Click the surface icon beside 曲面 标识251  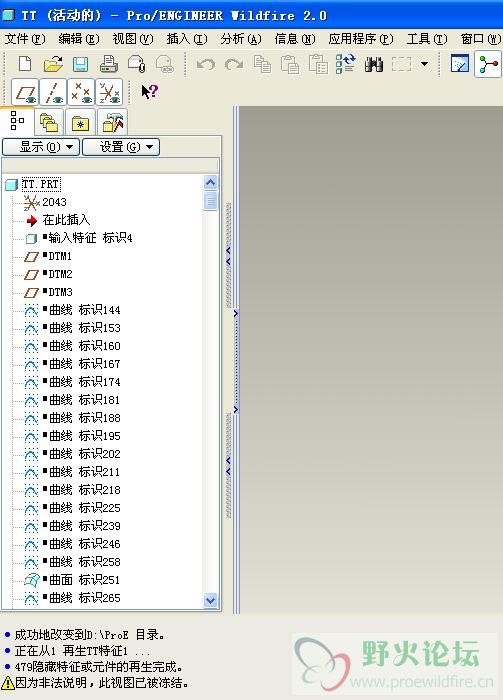(x=32, y=580)
